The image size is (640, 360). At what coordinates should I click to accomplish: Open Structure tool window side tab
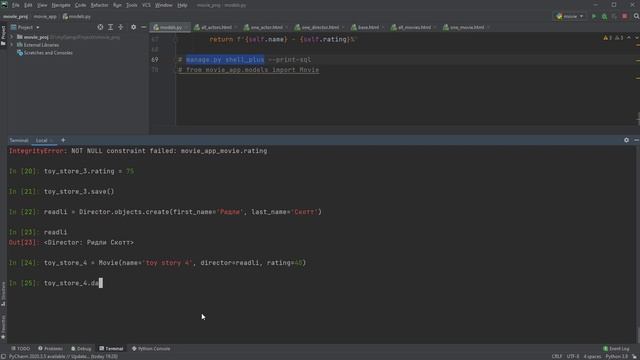[3, 294]
